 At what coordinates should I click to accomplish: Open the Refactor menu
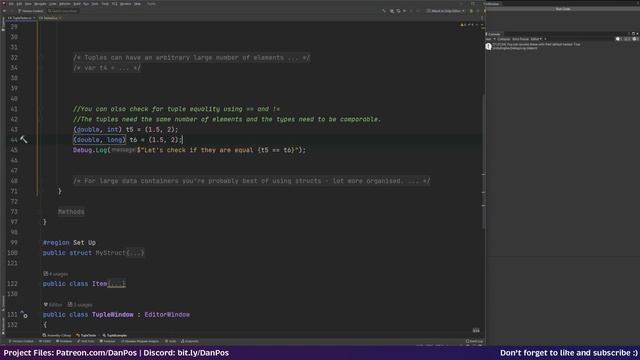[64, 4]
